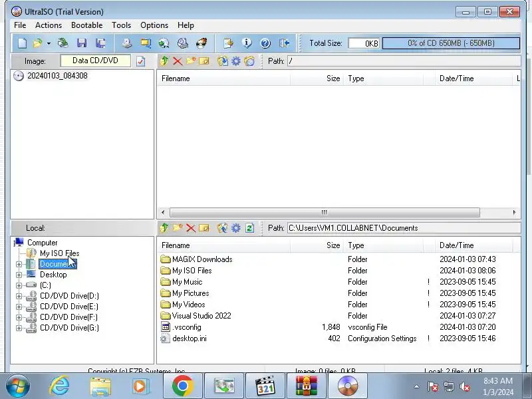Screen dimensions: 532x399
Task: Open the Options menu
Action: (154, 25)
